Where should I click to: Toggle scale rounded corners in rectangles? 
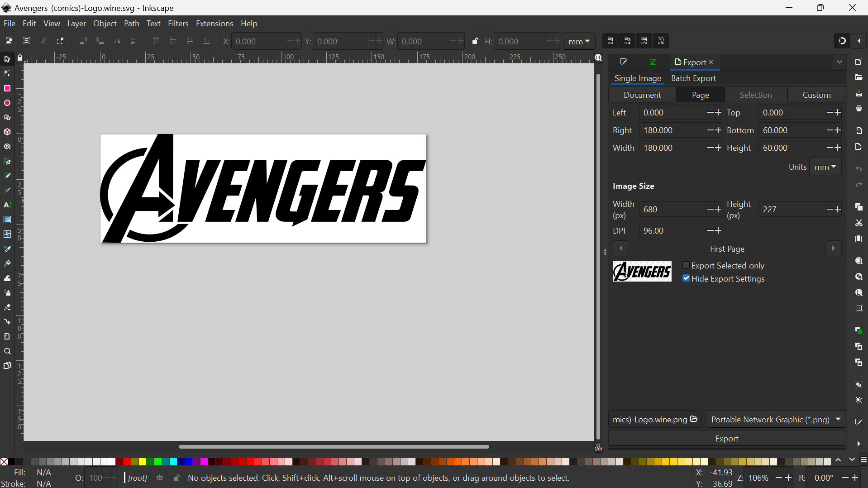pyautogui.click(x=627, y=41)
